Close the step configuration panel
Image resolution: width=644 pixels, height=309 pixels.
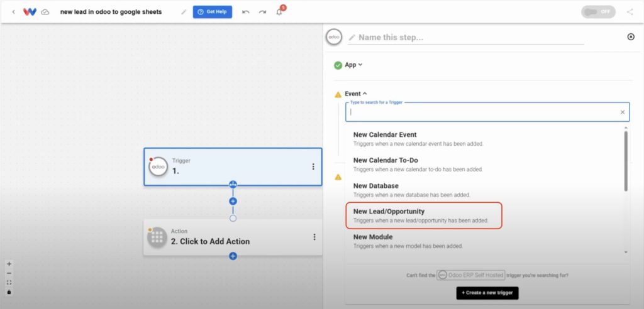pyautogui.click(x=631, y=37)
